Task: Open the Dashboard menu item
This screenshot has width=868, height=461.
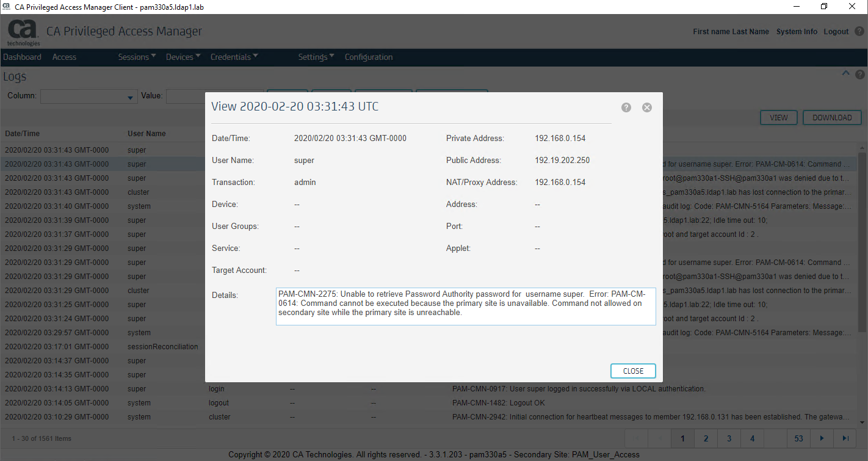Action: click(x=23, y=57)
